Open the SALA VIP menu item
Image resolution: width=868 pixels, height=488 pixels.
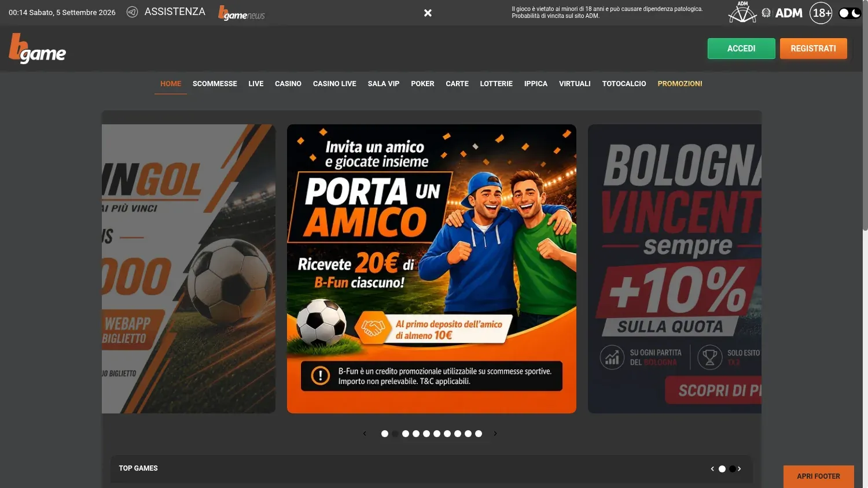coord(384,84)
